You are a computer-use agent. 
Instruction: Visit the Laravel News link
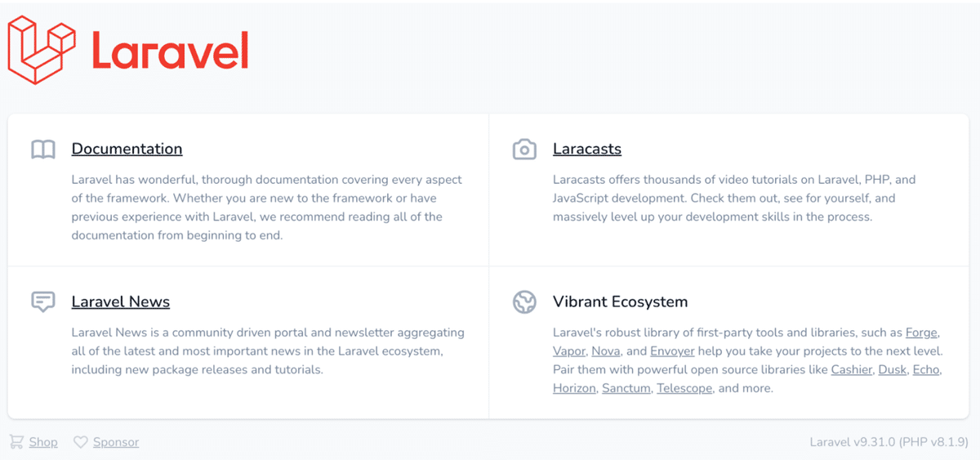[x=121, y=301]
